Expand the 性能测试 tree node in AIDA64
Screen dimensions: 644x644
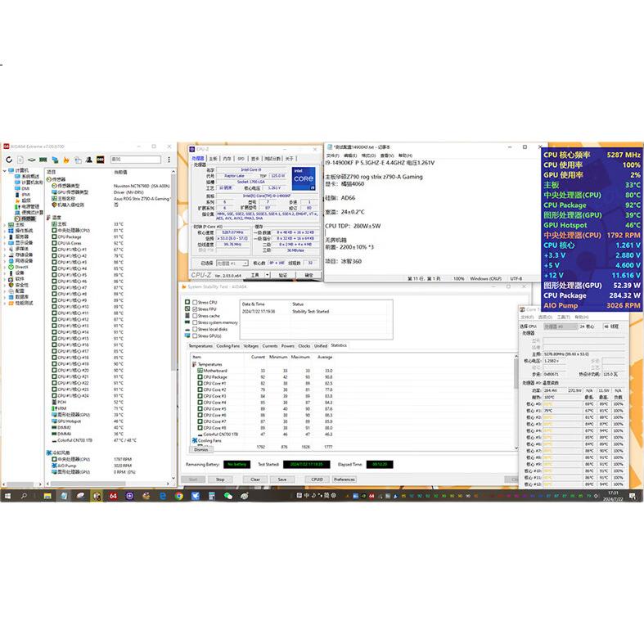click(5, 303)
